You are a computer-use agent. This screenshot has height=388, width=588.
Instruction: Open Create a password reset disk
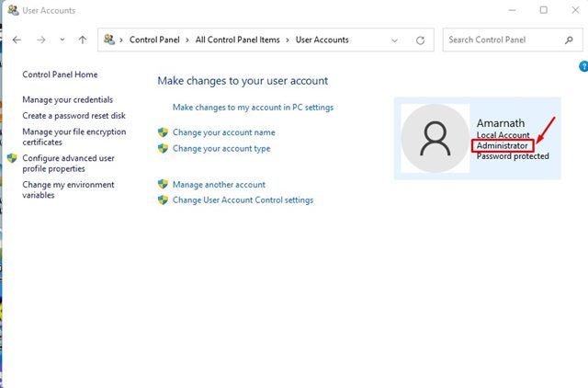[73, 116]
